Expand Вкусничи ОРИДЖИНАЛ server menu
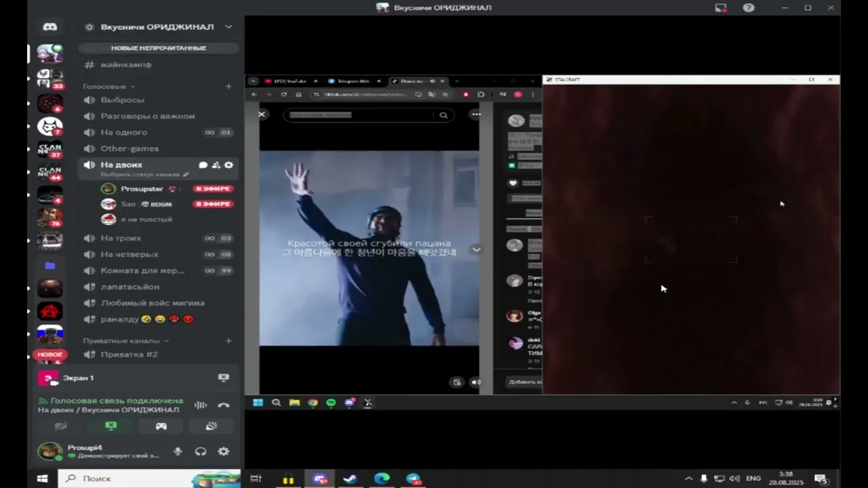 229,27
